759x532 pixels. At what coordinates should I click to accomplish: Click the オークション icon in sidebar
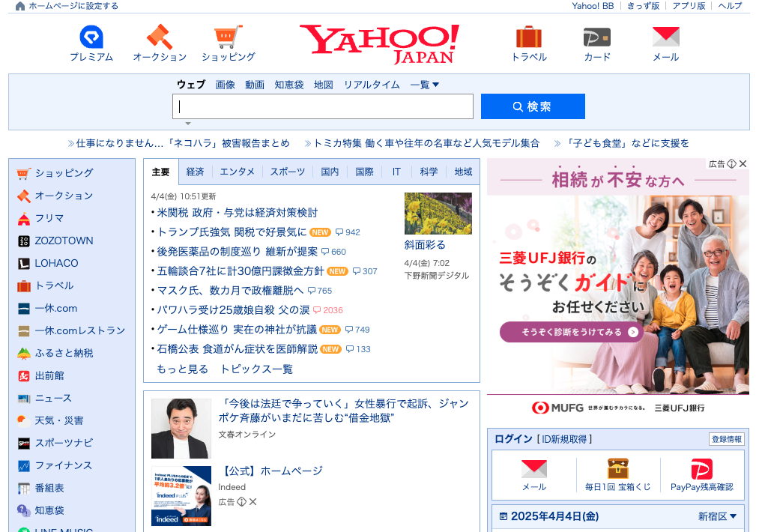(x=24, y=196)
